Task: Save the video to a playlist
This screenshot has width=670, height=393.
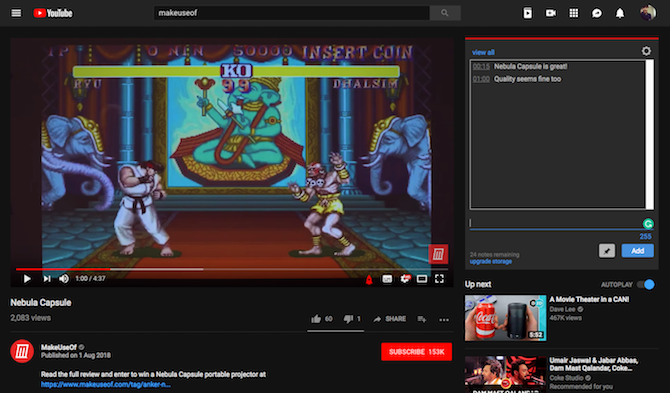Action: (422, 319)
